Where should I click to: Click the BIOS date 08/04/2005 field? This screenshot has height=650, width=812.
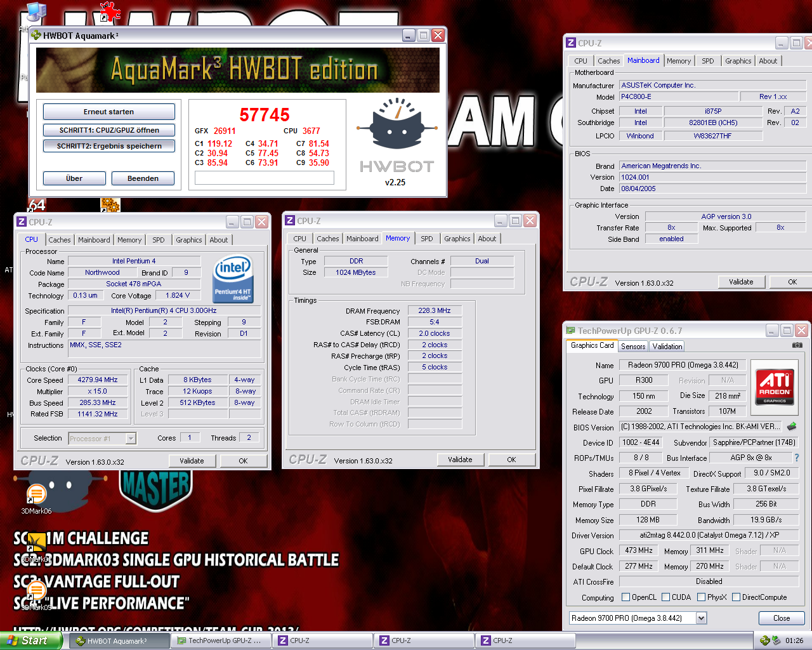point(712,189)
